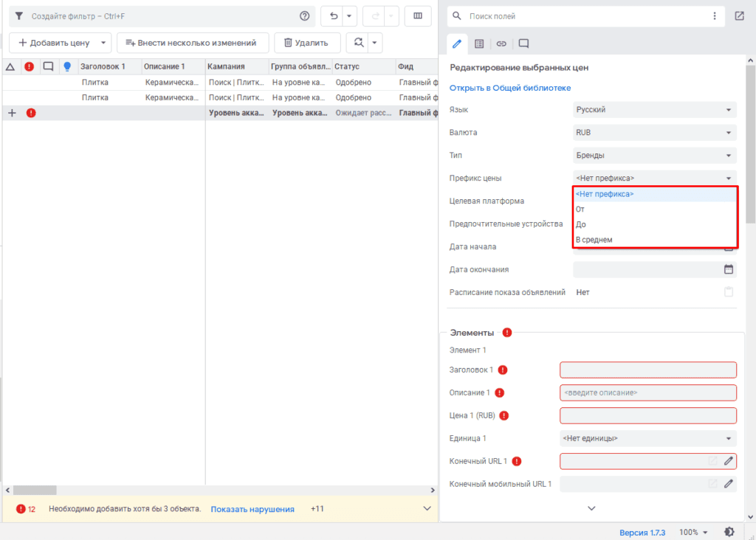Select the Ожидает расс... status cell
The image size is (756, 540).
tap(363, 113)
